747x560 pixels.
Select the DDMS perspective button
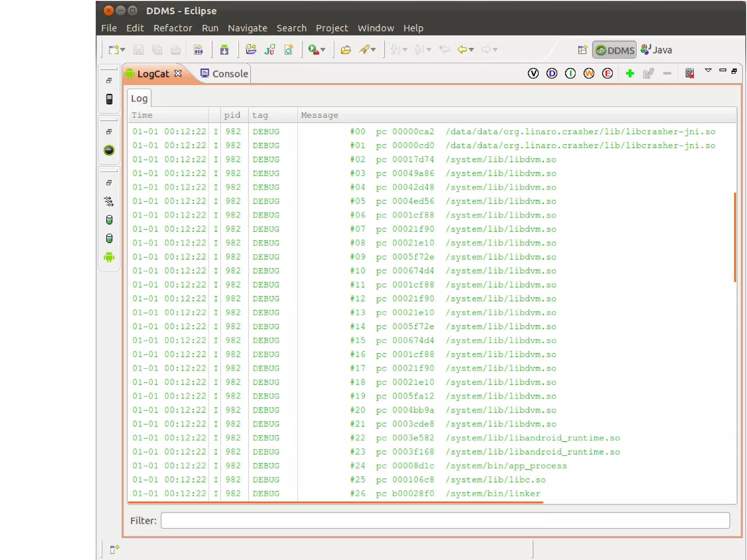point(615,50)
